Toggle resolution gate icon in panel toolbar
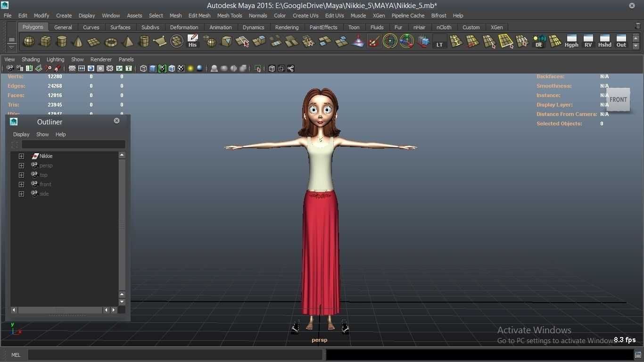 91,68
